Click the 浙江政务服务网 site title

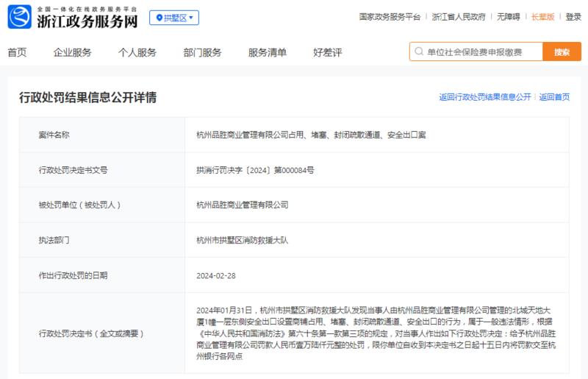click(87, 21)
